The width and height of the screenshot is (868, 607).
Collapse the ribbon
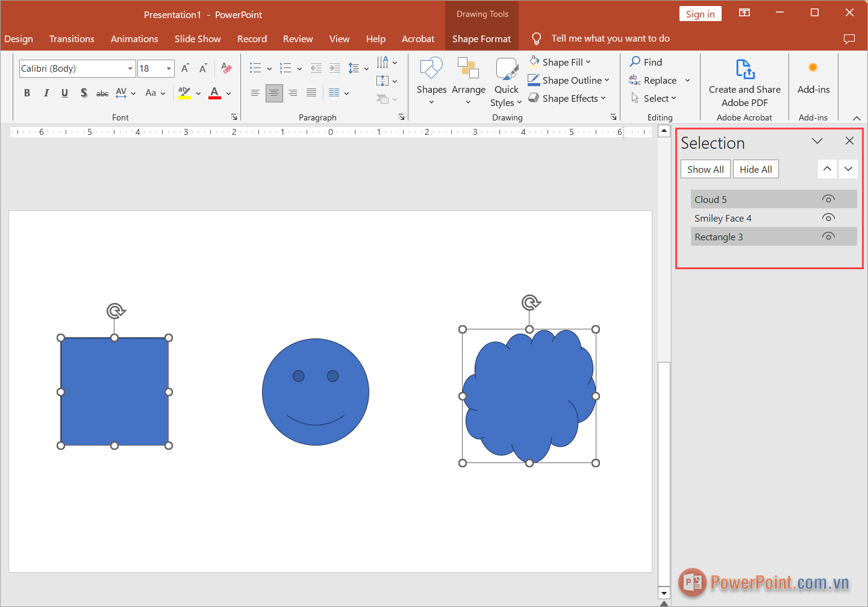(857, 118)
